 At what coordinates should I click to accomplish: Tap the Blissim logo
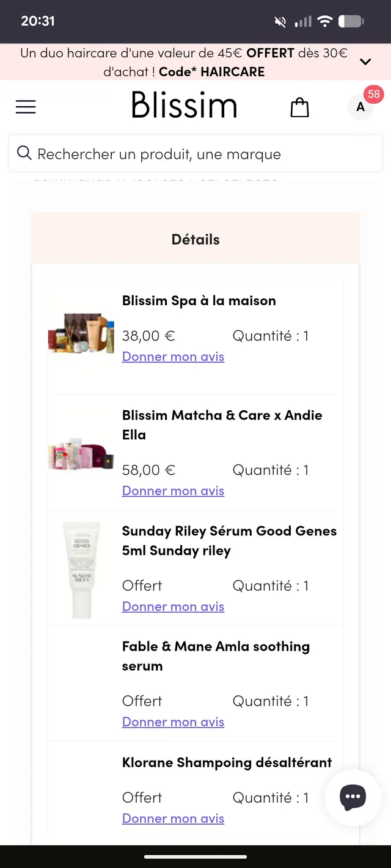184,106
